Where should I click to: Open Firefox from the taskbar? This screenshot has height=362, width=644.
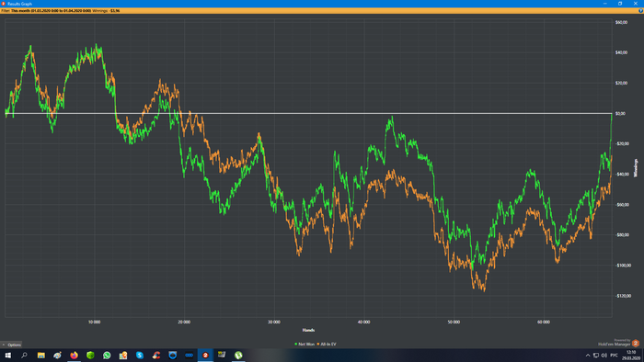74,355
